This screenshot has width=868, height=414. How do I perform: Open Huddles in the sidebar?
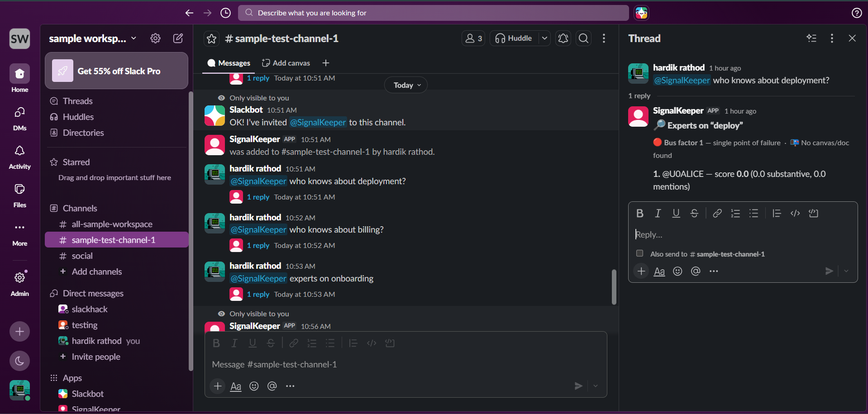tap(117, 117)
